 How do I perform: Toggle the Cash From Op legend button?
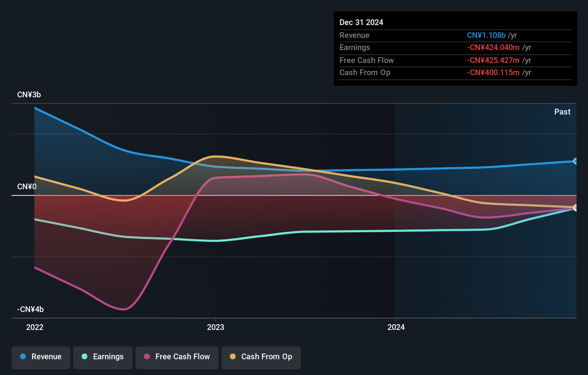point(261,357)
